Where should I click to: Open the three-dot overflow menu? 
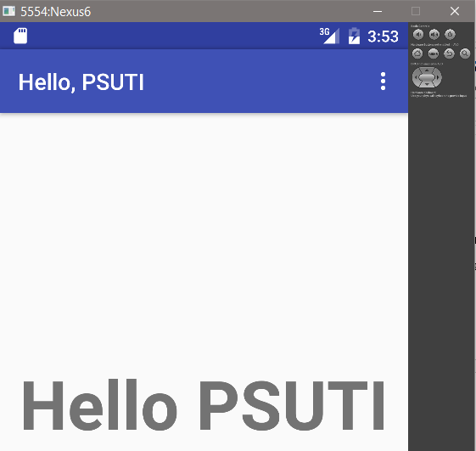(384, 82)
